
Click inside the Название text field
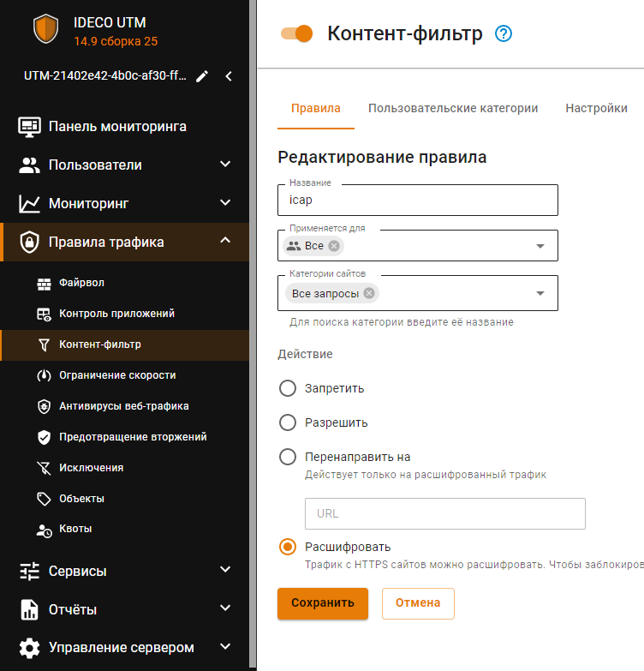pos(418,201)
